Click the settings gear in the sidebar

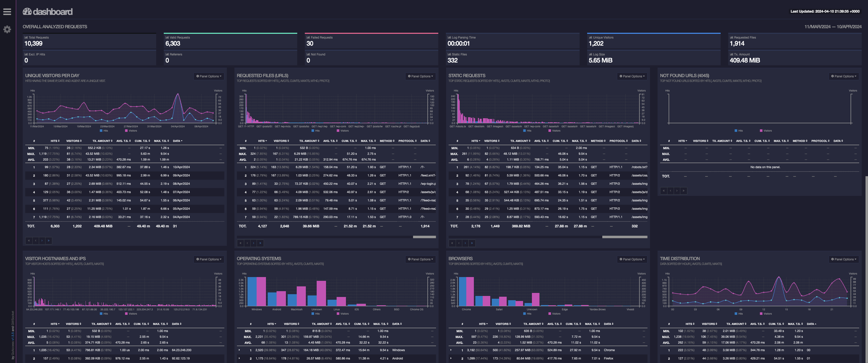pos(7,30)
